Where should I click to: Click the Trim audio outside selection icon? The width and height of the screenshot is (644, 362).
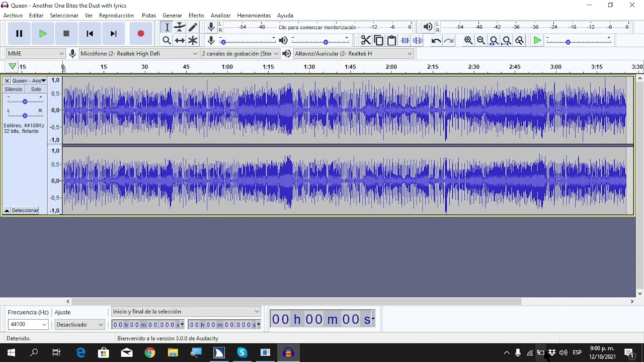[405, 40]
